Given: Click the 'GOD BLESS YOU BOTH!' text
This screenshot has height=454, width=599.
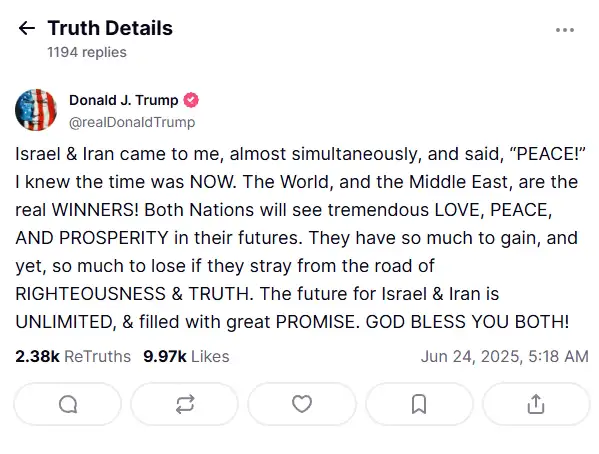Looking at the screenshot, I should pos(467,322).
